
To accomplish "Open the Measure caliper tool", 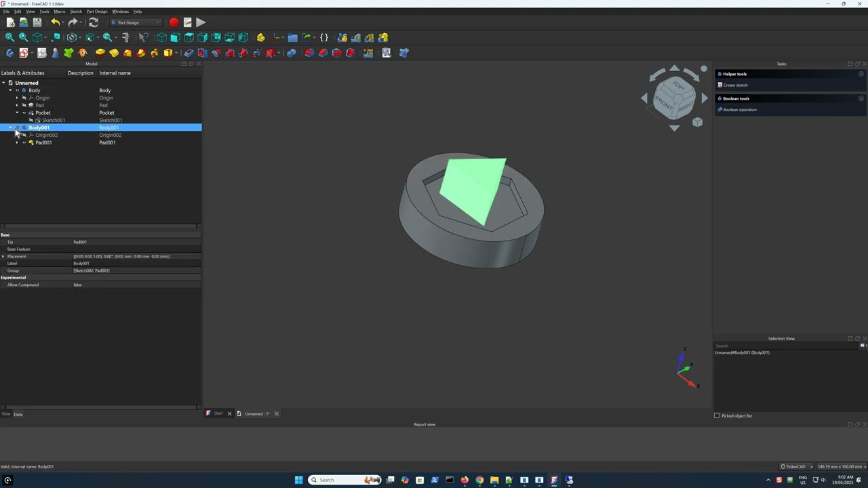I will pos(125,37).
